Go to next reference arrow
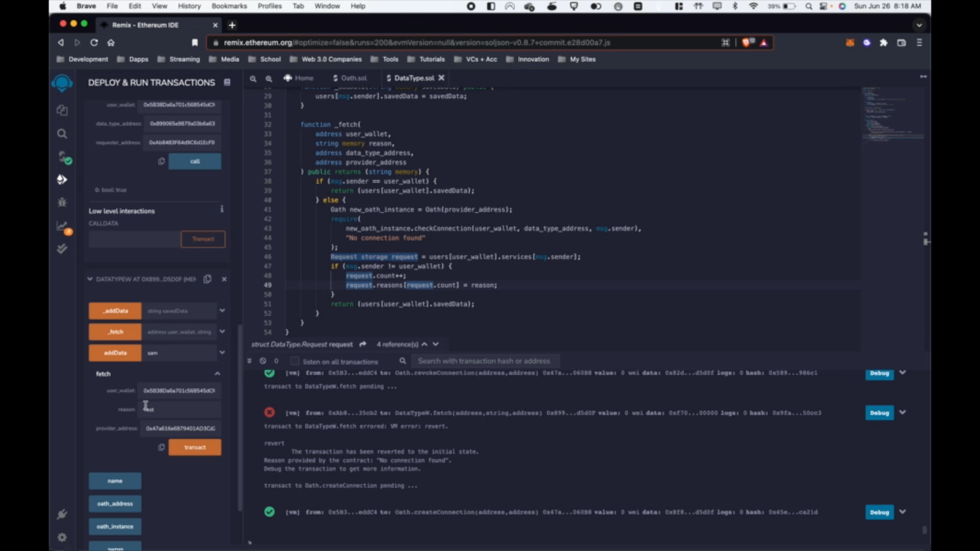This screenshot has width=980, height=551. click(x=436, y=344)
